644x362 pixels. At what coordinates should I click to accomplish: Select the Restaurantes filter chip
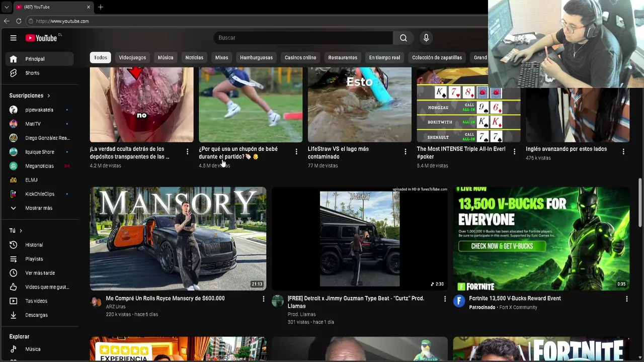point(343,57)
